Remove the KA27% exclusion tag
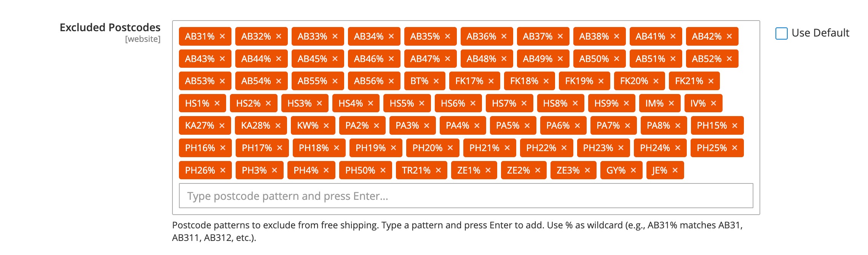 [x=222, y=126]
